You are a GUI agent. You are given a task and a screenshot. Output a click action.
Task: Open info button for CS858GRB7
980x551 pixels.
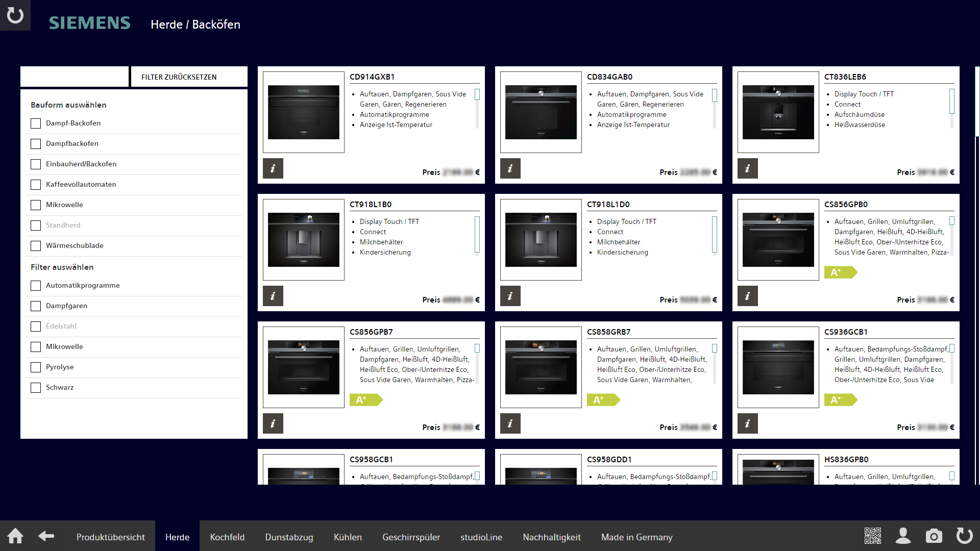pos(510,423)
